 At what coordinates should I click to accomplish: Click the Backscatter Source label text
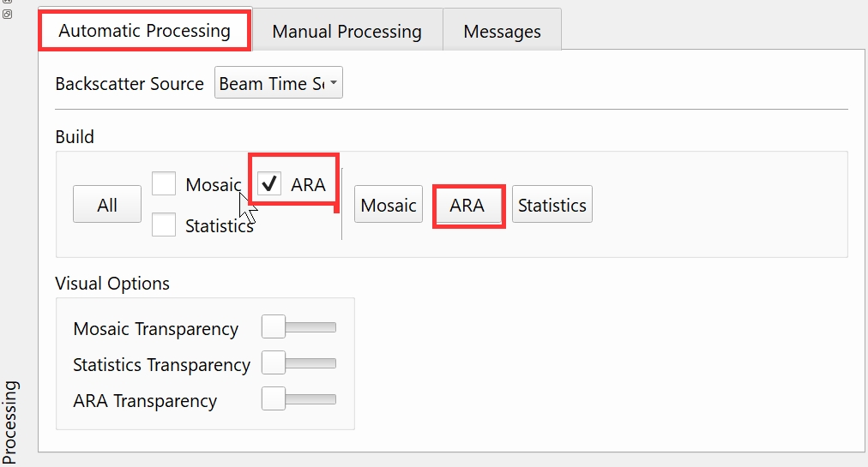[130, 84]
